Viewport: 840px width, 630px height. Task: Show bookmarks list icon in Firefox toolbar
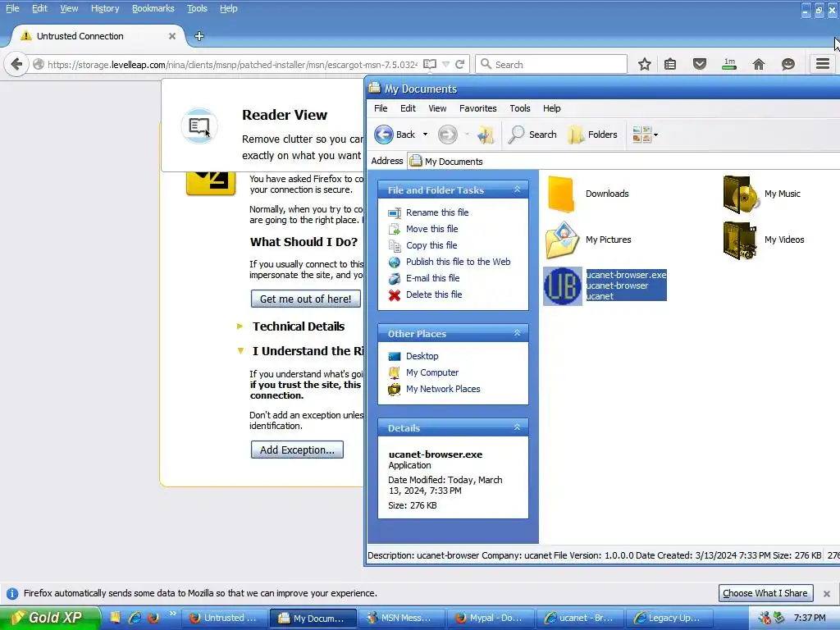[x=670, y=64]
